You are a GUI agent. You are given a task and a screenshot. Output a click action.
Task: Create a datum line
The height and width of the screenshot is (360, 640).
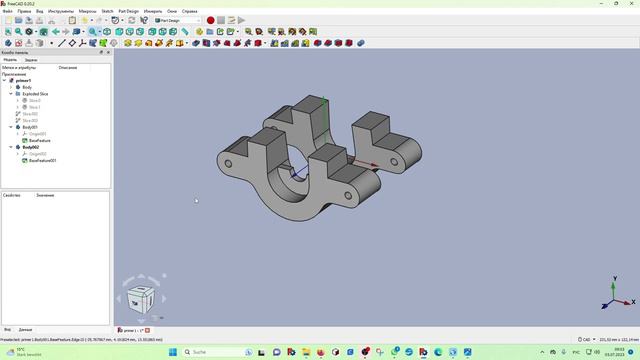pos(62,43)
